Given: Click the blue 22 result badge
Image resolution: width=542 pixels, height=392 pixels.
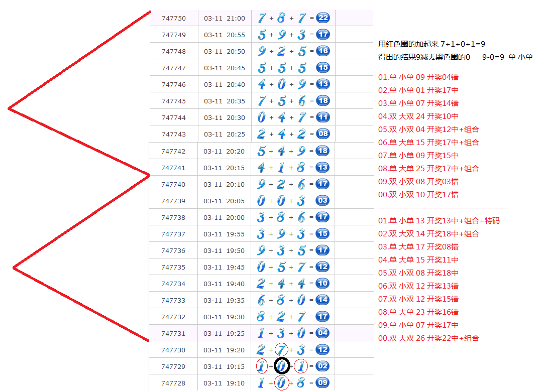Looking at the screenshot, I should pos(322,18).
